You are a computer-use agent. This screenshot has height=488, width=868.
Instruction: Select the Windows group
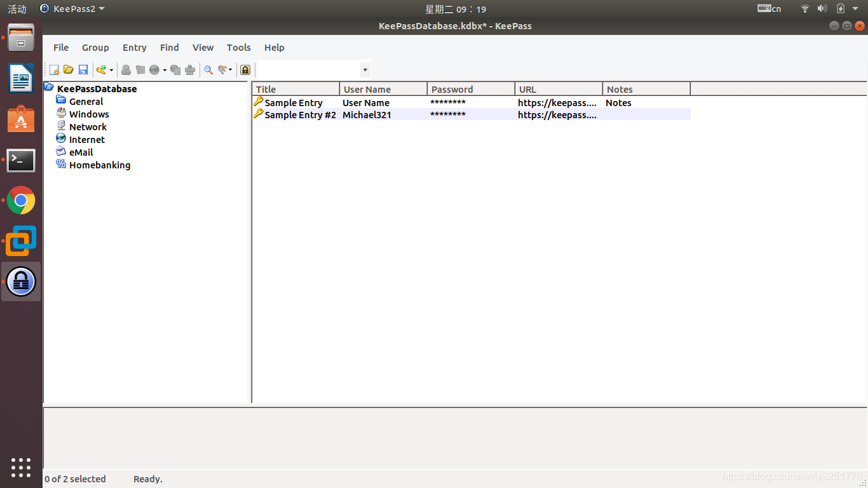click(89, 114)
